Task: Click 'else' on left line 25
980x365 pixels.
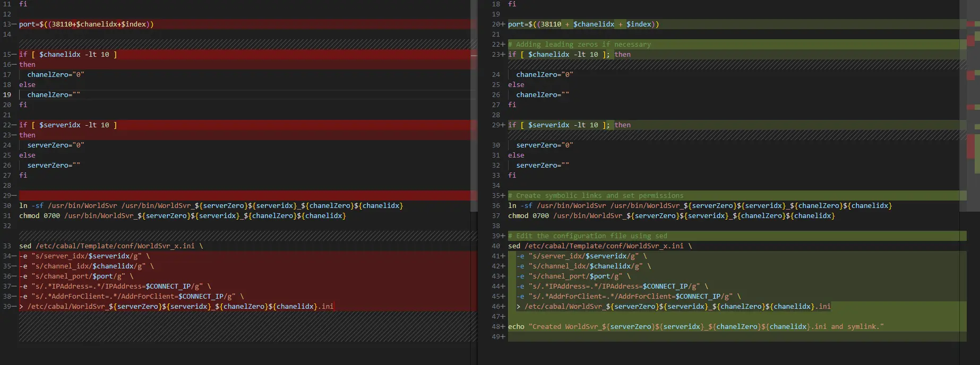Action: [27, 155]
